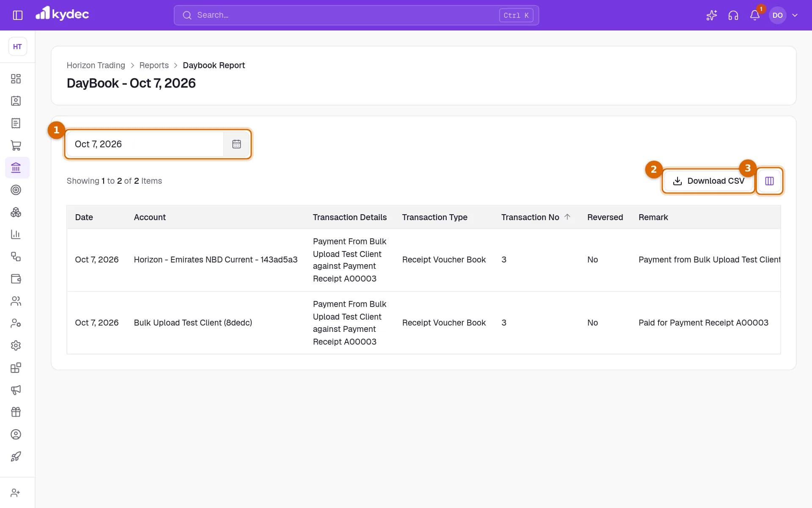The width and height of the screenshot is (812, 508).
Task: Click the Date column header
Action: click(84, 217)
